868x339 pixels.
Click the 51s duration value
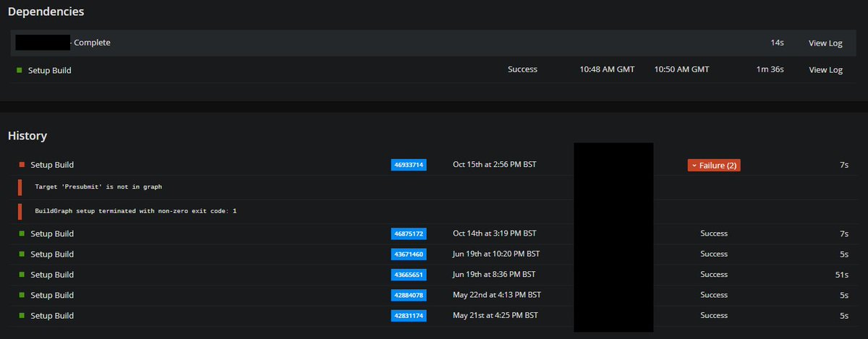pos(841,275)
